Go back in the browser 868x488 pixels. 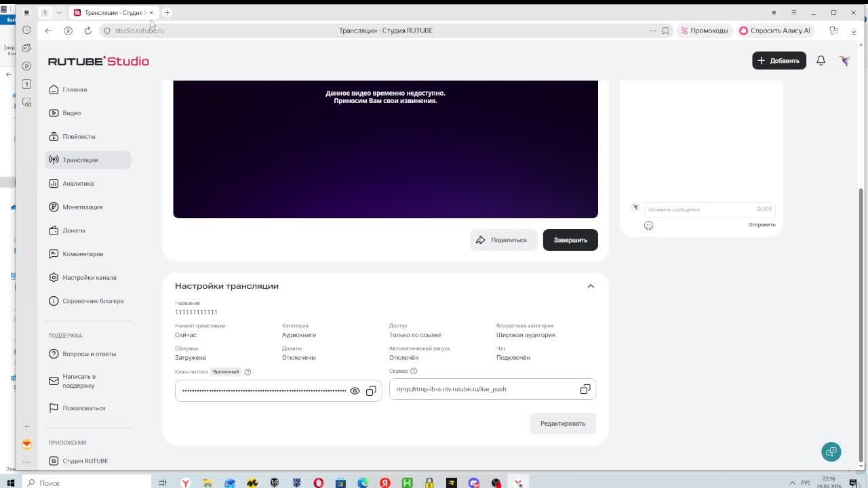coord(48,30)
